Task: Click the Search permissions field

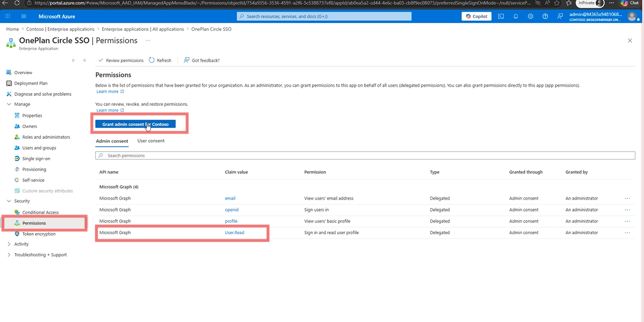Action: 365,156
